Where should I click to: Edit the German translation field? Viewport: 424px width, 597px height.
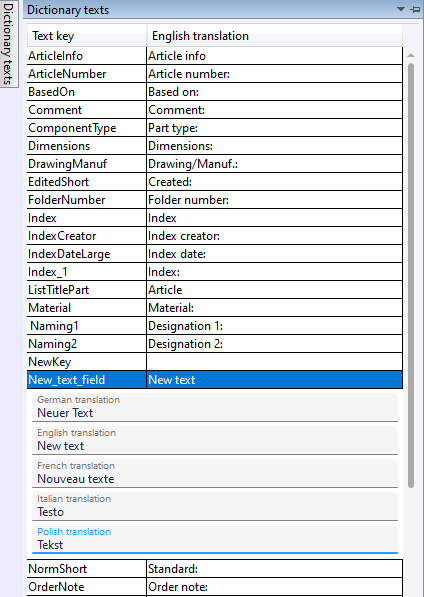pyautogui.click(x=215, y=408)
